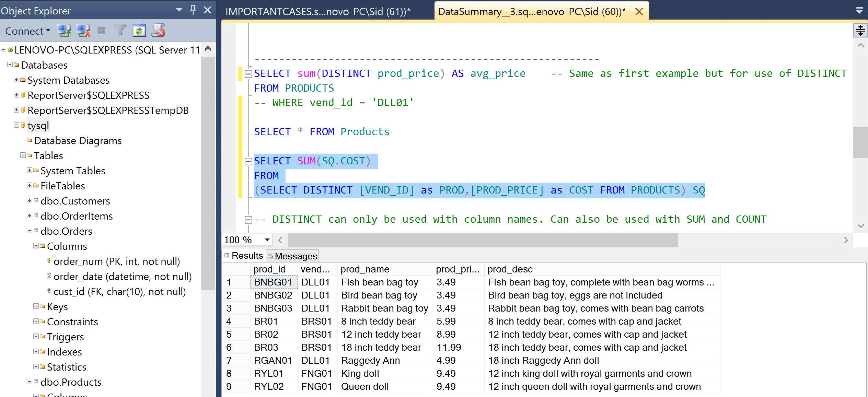Click the Filter funnel icon
This screenshot has height=397, width=868.
(120, 31)
